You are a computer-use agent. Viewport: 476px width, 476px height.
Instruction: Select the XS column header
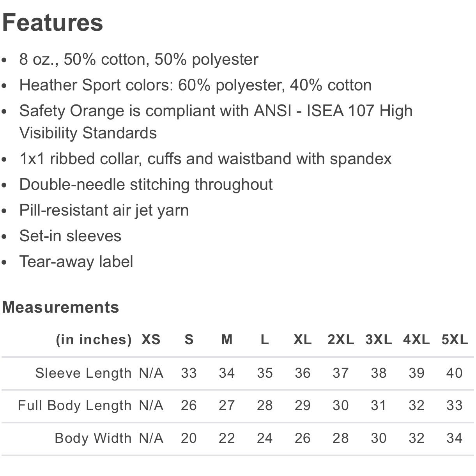click(151, 340)
